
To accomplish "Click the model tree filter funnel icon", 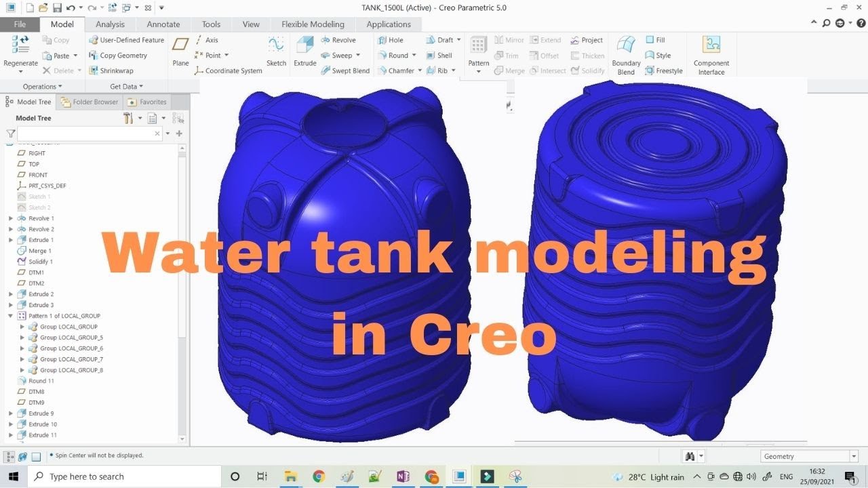I will (11, 134).
